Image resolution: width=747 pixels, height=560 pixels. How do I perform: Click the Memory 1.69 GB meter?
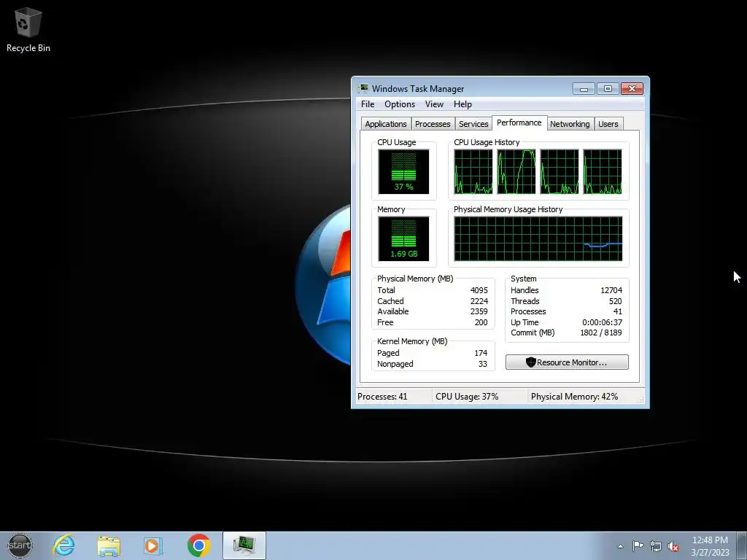[x=403, y=239]
